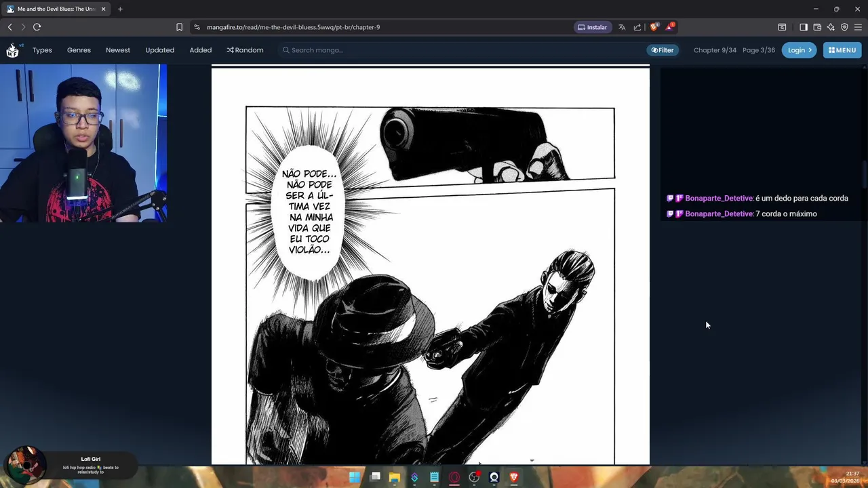Click the Filter button
The width and height of the screenshot is (868, 488).
(663, 50)
